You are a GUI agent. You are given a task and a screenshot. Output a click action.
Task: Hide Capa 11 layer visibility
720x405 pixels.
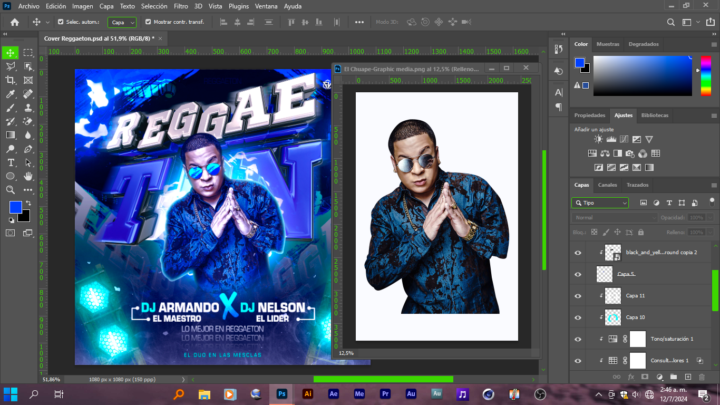tap(578, 296)
